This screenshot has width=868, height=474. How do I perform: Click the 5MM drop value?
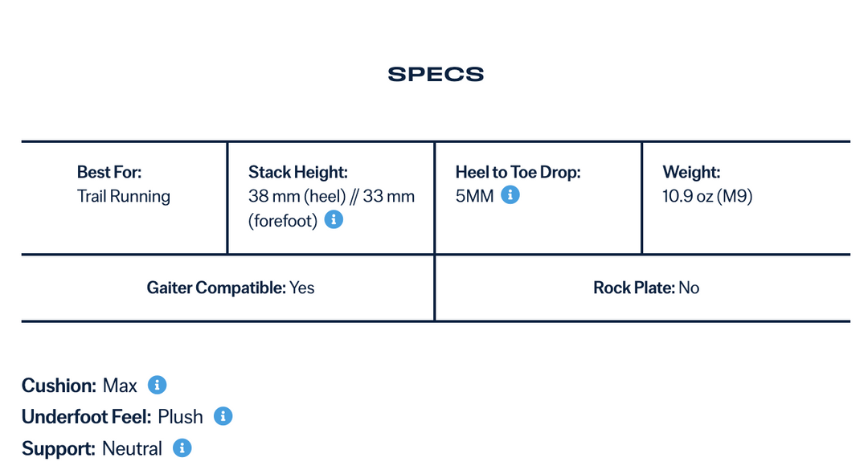point(474,196)
